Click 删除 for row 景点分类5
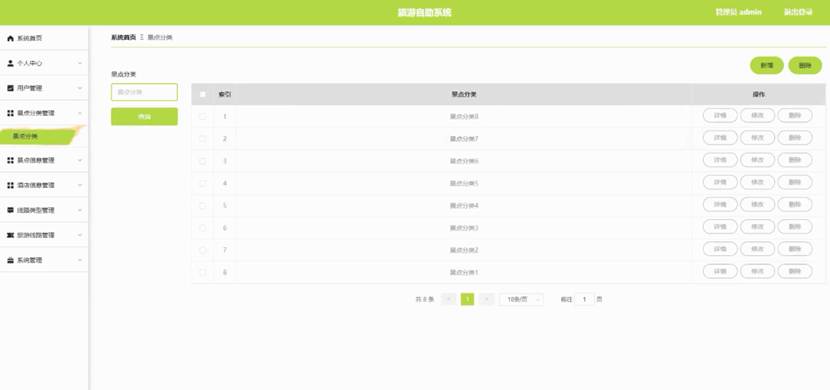Image resolution: width=830 pixels, height=390 pixels. pyautogui.click(x=795, y=182)
